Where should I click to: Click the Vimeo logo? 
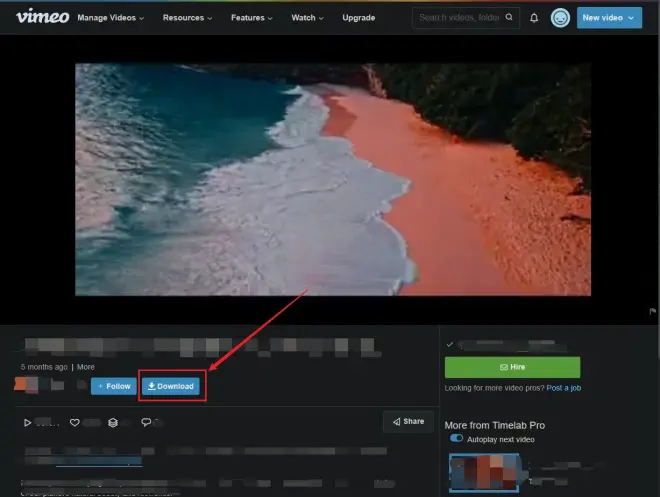[43, 17]
